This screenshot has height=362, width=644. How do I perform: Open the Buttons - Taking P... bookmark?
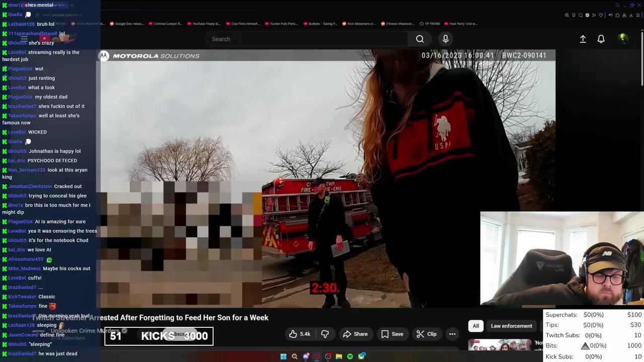coord(320,24)
